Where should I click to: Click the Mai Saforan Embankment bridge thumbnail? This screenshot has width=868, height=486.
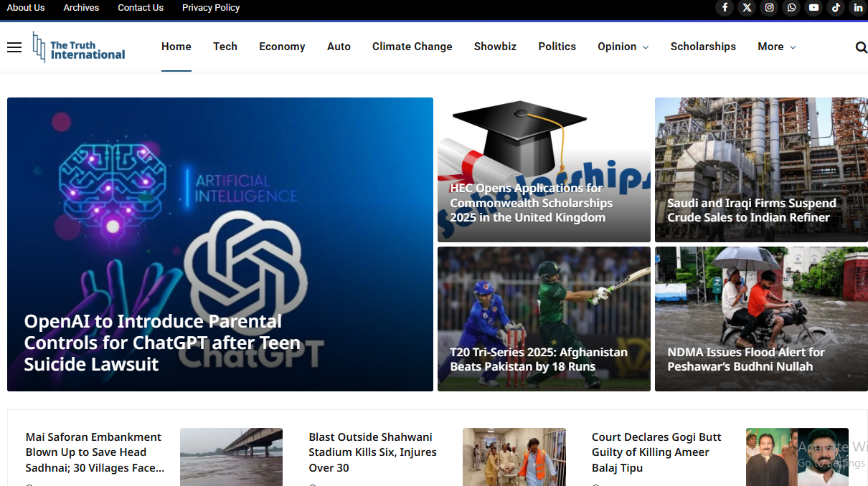231,457
